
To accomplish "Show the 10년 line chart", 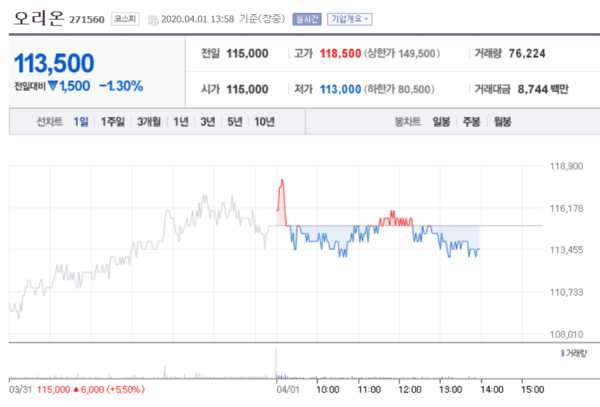I will click(x=264, y=122).
